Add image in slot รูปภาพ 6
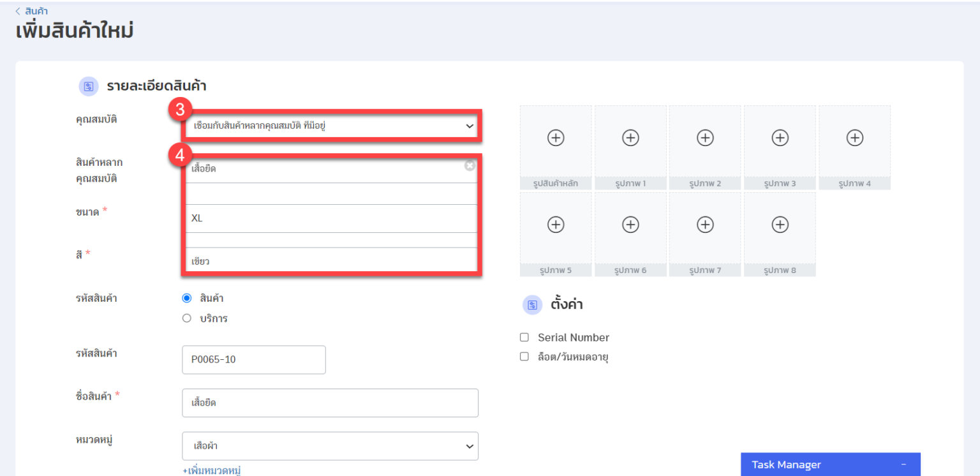This screenshot has height=476, width=980. 630,225
